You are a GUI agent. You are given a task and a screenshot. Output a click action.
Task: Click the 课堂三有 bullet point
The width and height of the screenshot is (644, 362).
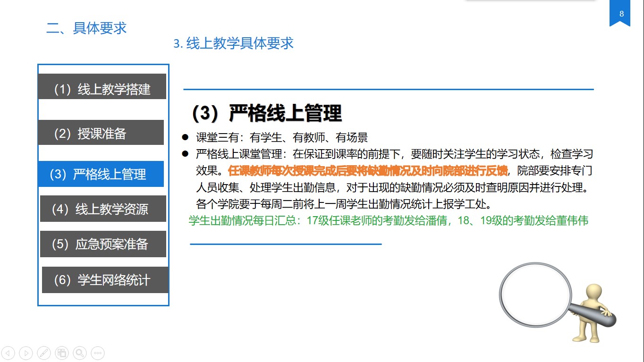point(281,138)
